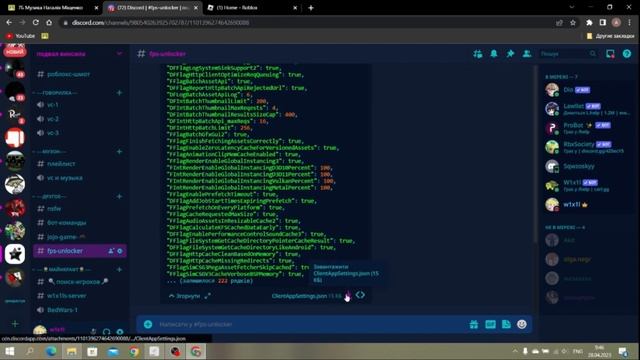Switch to the first music browser tab
Image resolution: width=640 pixels, height=360 pixels.
click(52, 7)
